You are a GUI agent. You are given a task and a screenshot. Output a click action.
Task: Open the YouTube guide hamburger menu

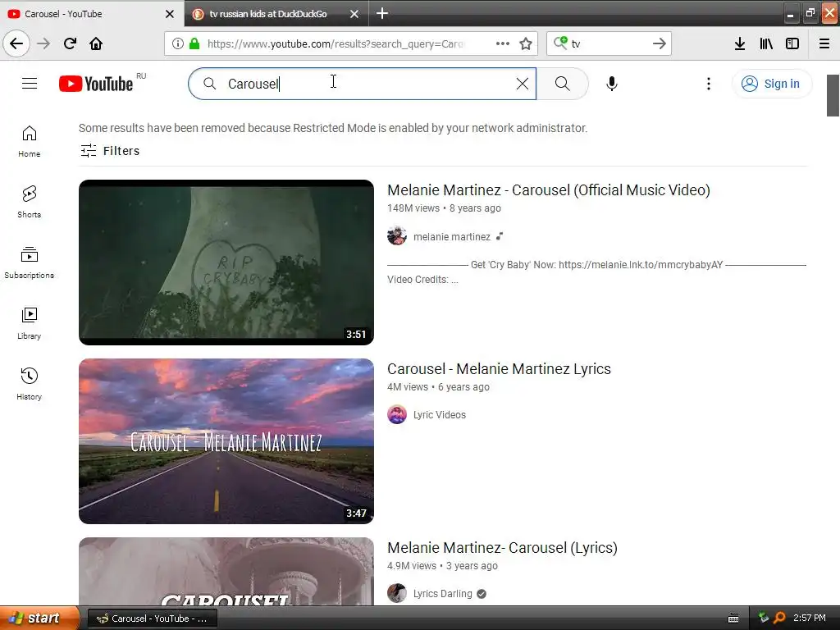(x=30, y=84)
